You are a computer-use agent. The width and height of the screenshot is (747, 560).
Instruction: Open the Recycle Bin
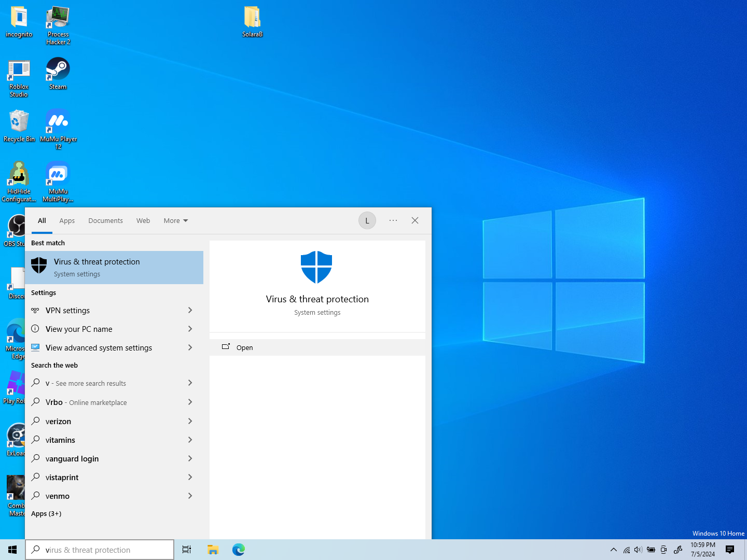19,126
